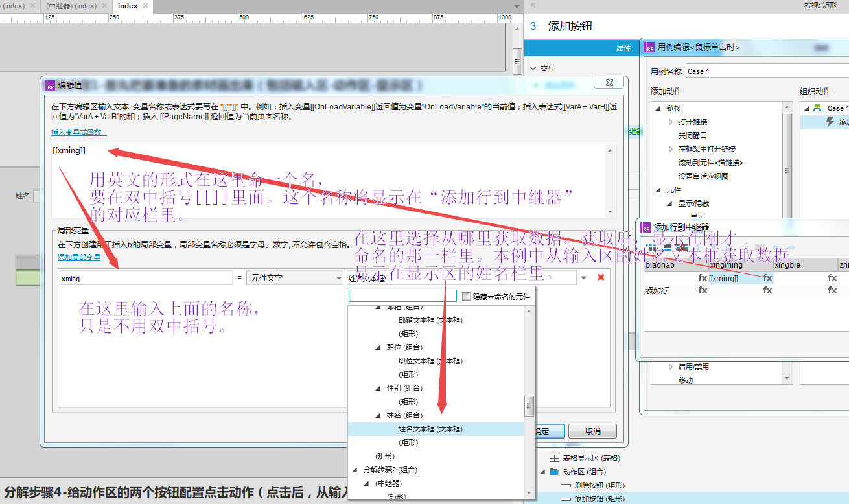Select 职位文本框 (文本框) in list
The width and height of the screenshot is (849, 504).
tap(430, 361)
